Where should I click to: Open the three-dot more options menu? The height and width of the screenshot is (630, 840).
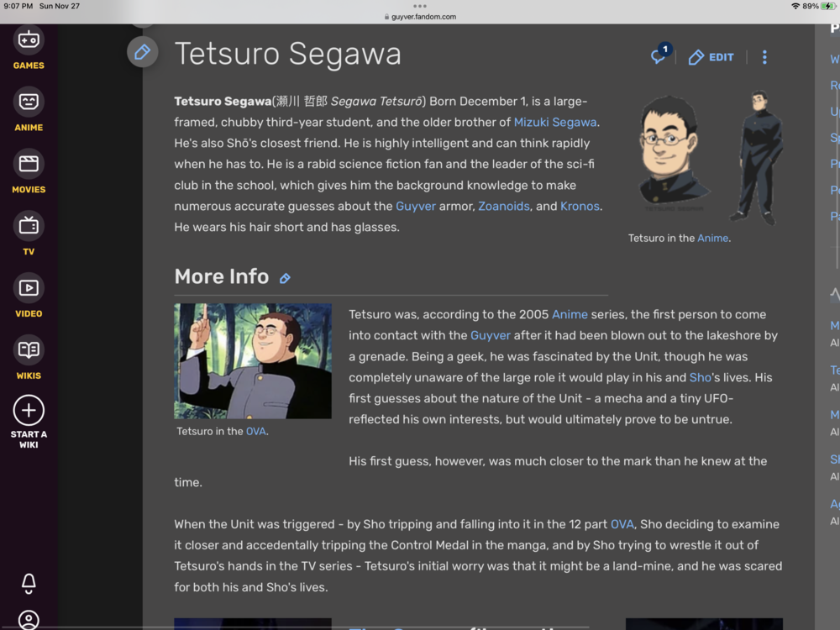pos(764,57)
